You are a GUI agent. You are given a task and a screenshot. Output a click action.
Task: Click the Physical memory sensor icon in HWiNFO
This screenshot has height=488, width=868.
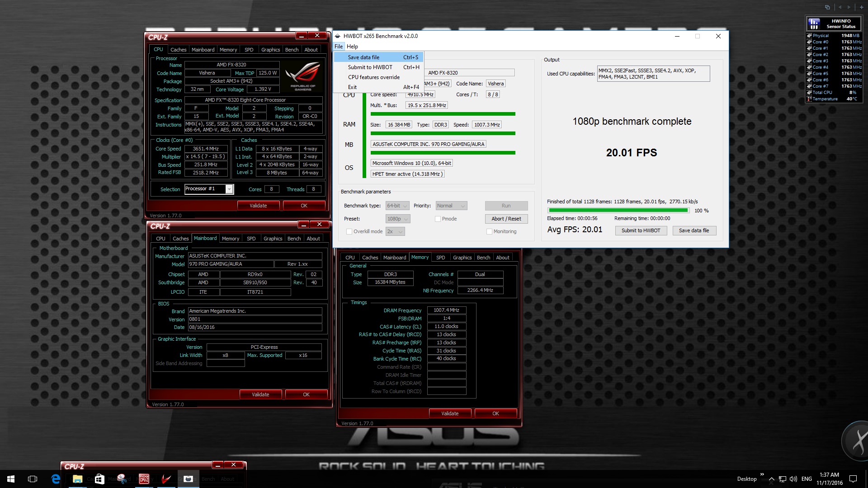pos(809,36)
